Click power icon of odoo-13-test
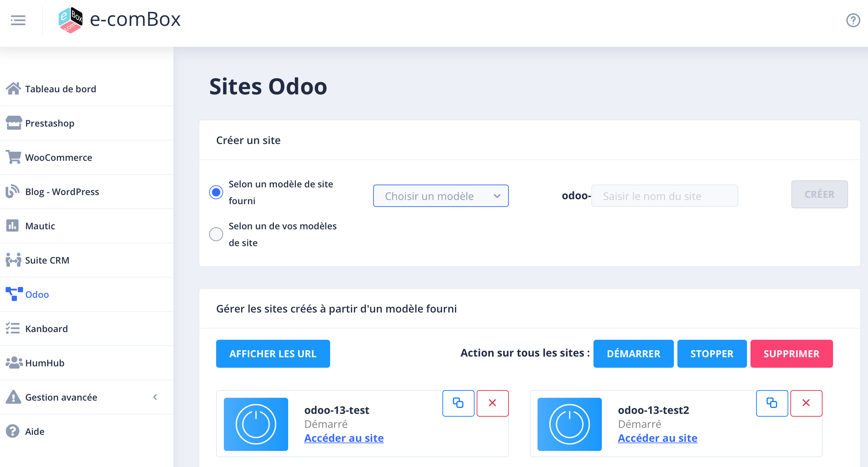This screenshot has width=868, height=467. pos(256,424)
